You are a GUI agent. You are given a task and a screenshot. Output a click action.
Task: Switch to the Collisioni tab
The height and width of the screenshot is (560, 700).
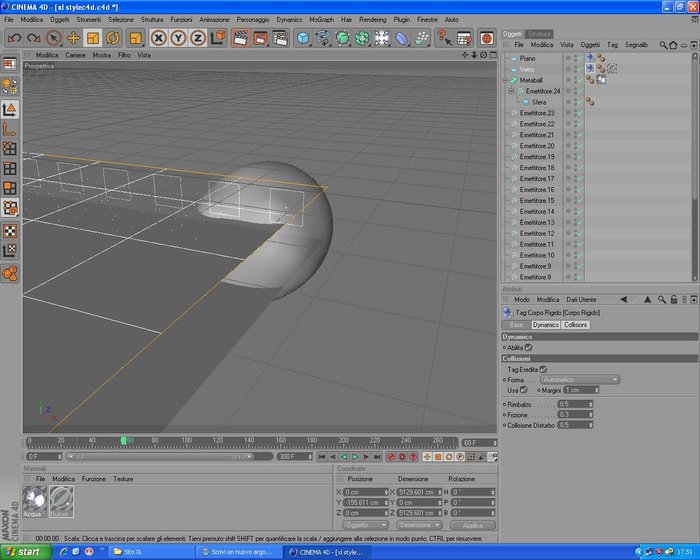(575, 325)
